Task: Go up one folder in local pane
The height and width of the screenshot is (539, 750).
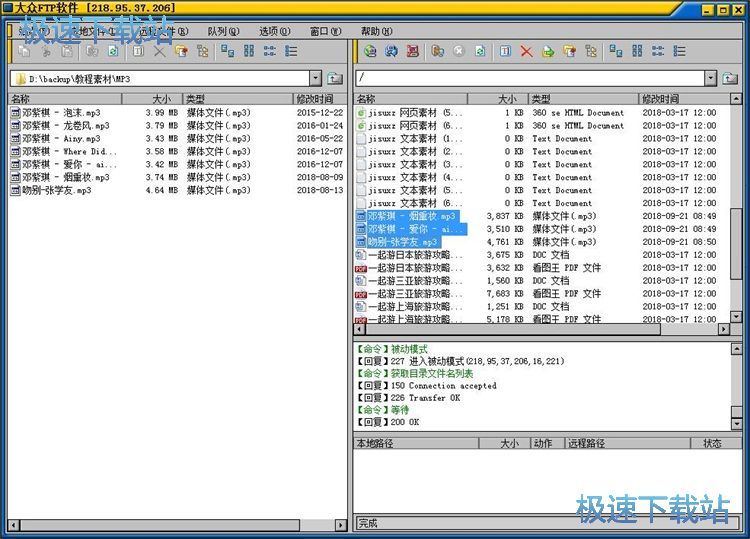Action: (335, 78)
